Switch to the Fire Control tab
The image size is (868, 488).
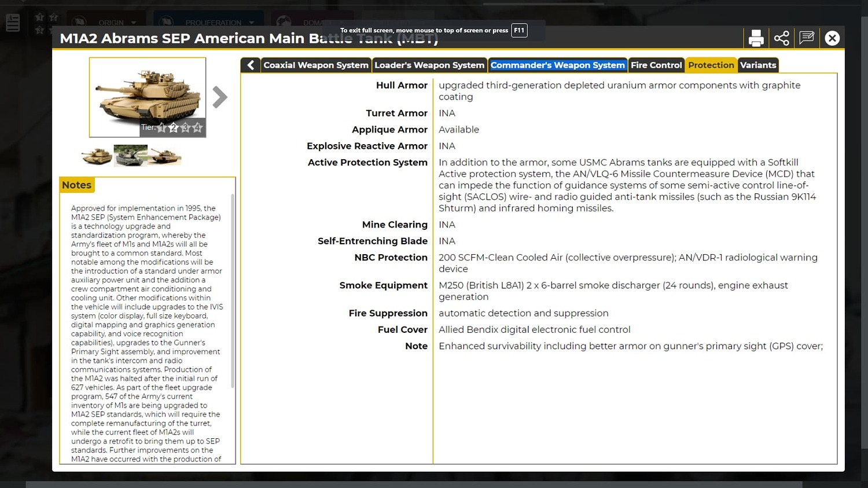pos(656,65)
